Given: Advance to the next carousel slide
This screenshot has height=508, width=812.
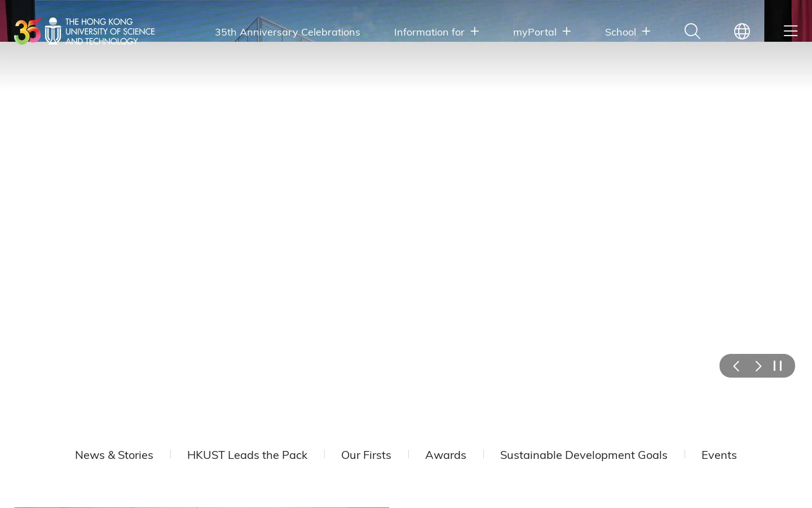Looking at the screenshot, I should coord(758,366).
